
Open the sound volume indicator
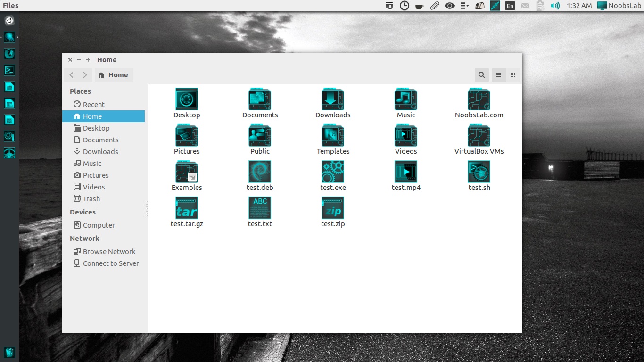(556, 6)
